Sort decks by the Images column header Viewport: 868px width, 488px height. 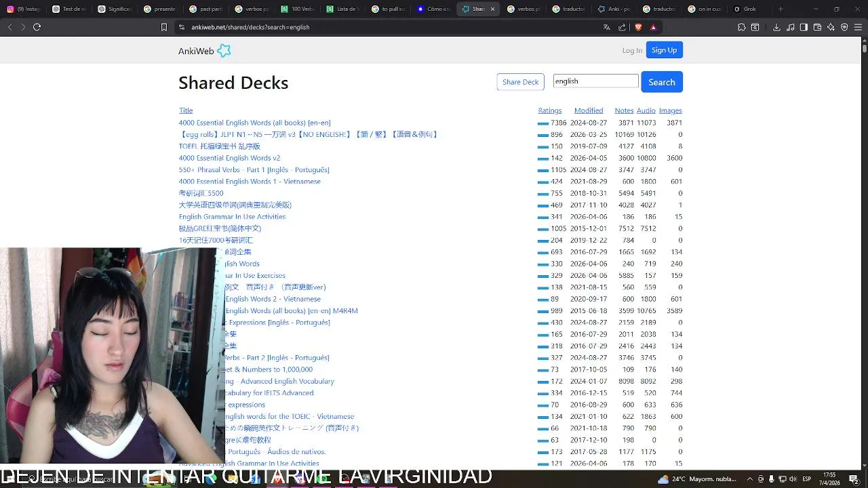[x=671, y=110]
